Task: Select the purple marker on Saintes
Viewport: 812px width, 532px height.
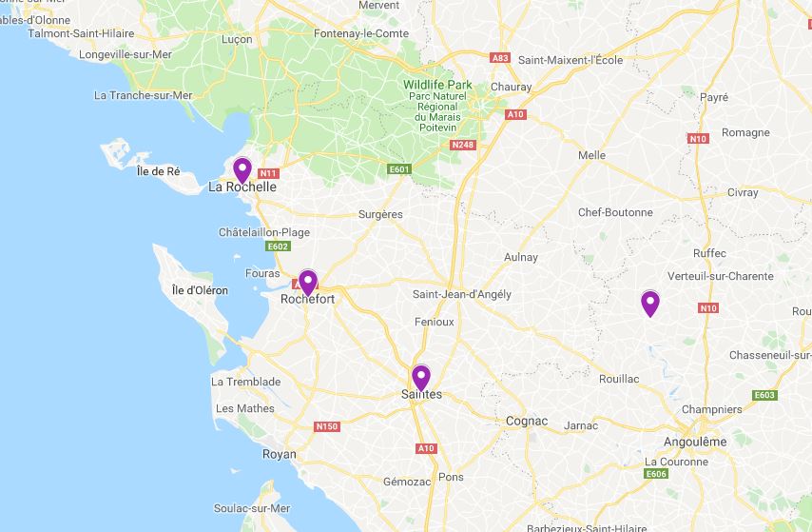Action: point(421,378)
